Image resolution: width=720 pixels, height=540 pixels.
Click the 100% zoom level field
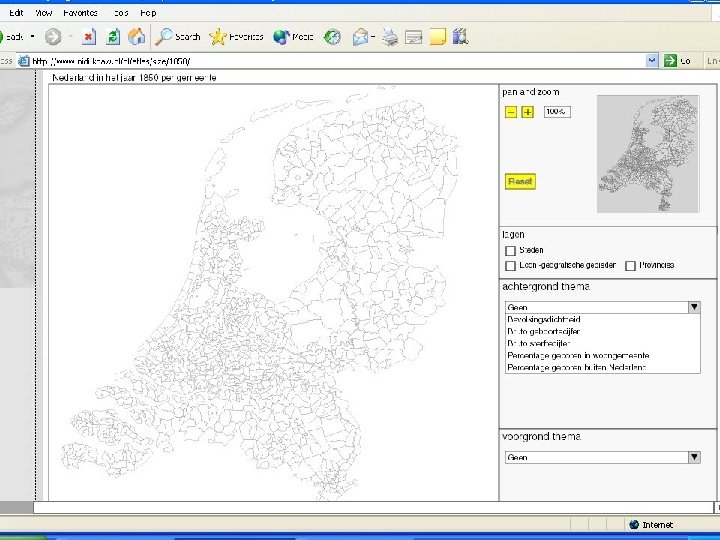[x=557, y=112]
